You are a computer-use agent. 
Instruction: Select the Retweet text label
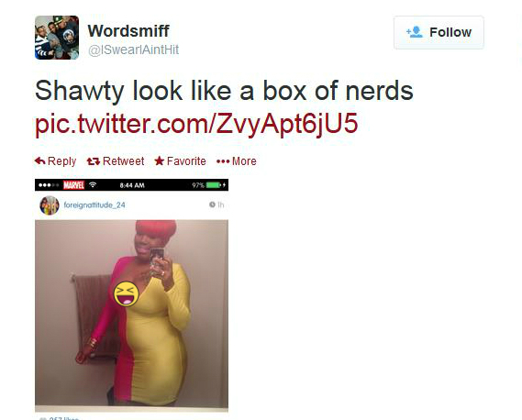point(123,161)
